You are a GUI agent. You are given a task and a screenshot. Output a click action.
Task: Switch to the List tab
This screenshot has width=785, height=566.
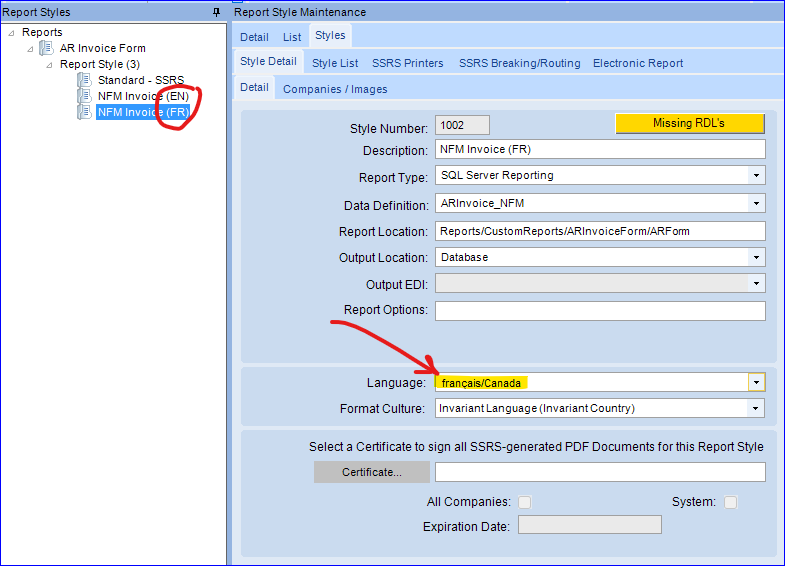click(x=292, y=37)
